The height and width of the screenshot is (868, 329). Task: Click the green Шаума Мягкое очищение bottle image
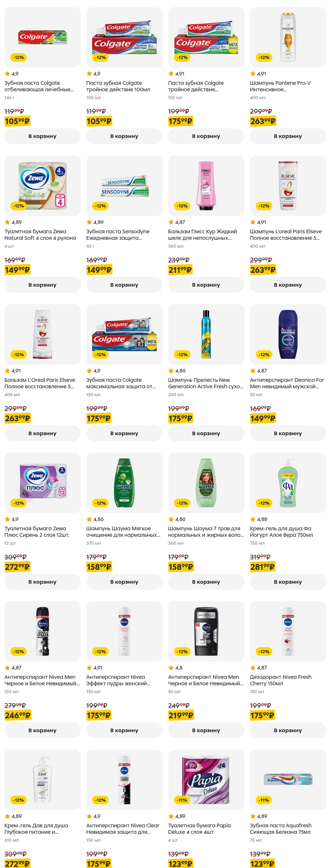pos(124,483)
